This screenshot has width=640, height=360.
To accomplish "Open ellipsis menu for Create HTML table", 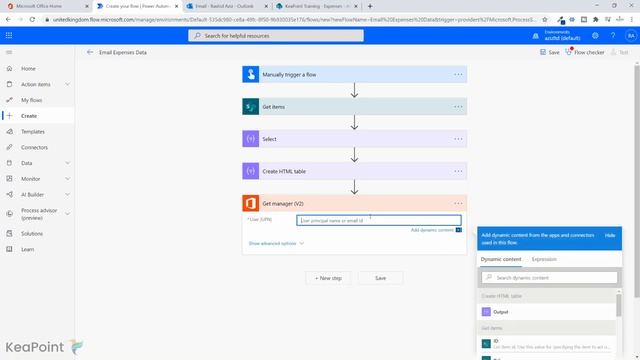I will point(458,171).
